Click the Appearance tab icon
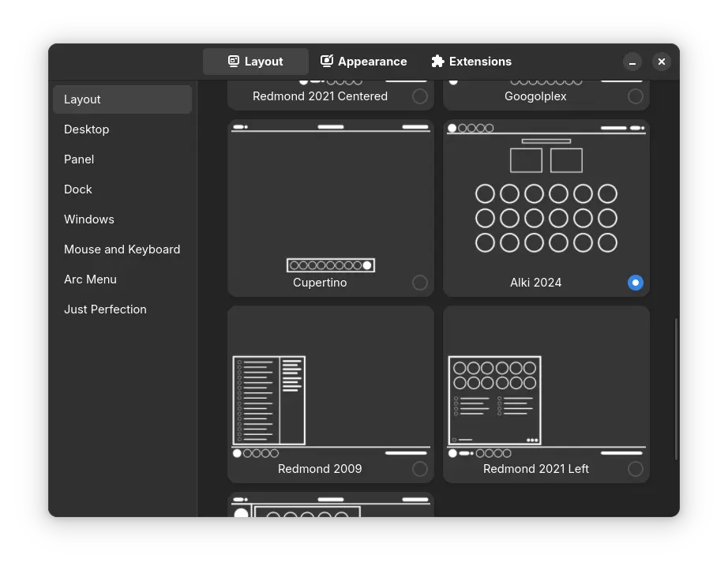The height and width of the screenshot is (570, 728). click(327, 62)
